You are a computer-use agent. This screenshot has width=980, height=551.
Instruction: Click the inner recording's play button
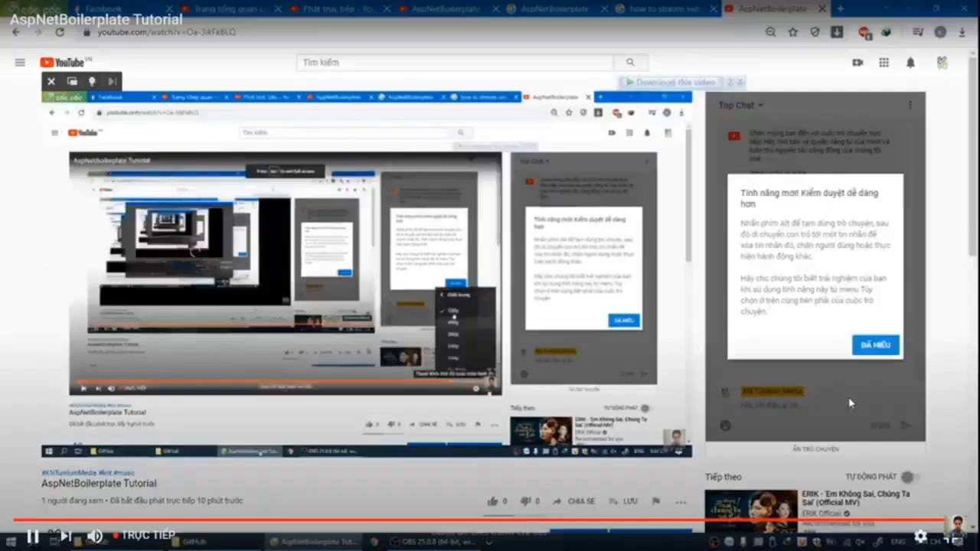pos(83,389)
